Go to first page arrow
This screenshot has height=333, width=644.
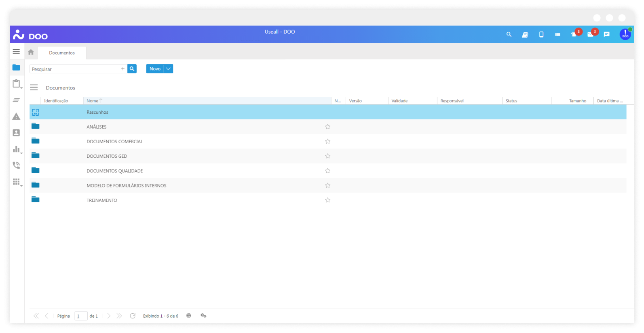[36, 316]
